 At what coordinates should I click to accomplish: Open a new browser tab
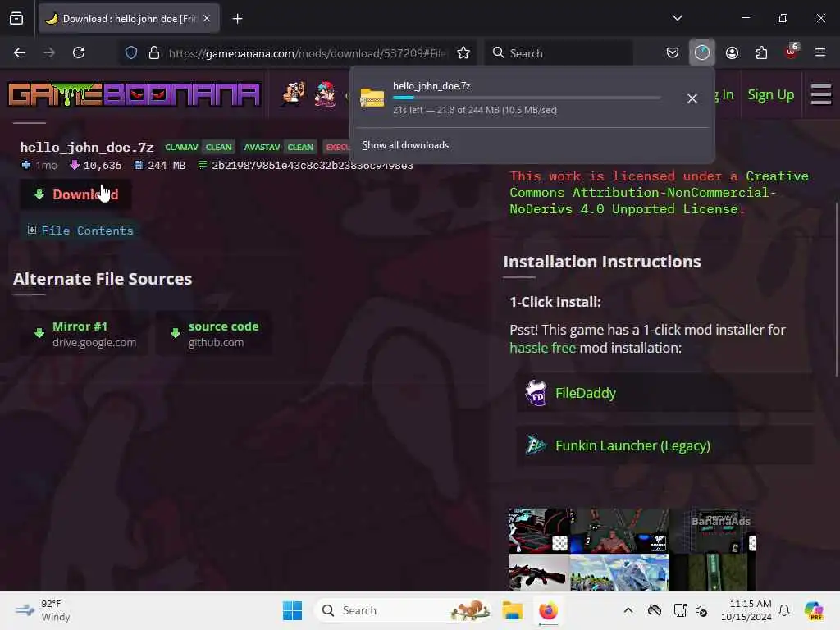(x=237, y=19)
